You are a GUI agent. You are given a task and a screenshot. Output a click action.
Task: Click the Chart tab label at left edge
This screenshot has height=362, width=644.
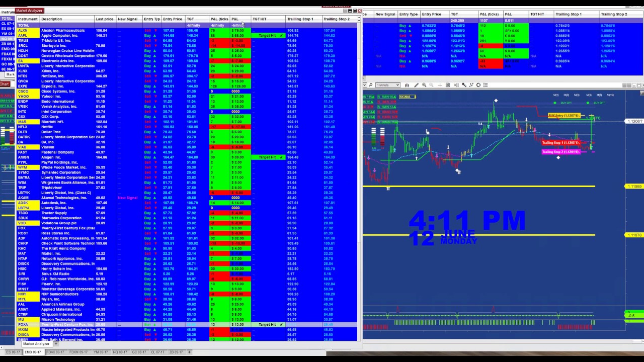(5, 84)
